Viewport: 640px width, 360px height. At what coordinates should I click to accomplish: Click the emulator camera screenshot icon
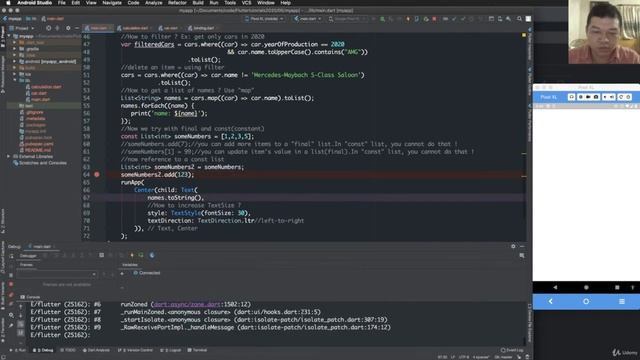[596, 97]
